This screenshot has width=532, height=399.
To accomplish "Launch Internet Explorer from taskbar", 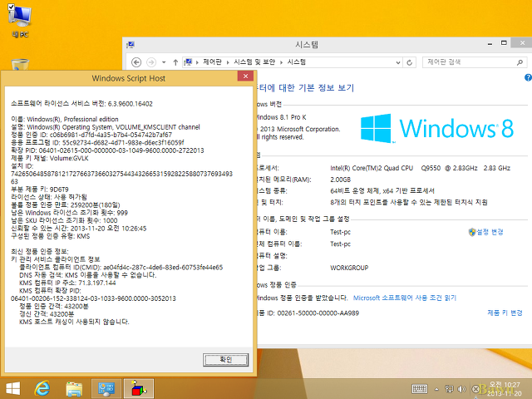I will (x=42, y=389).
